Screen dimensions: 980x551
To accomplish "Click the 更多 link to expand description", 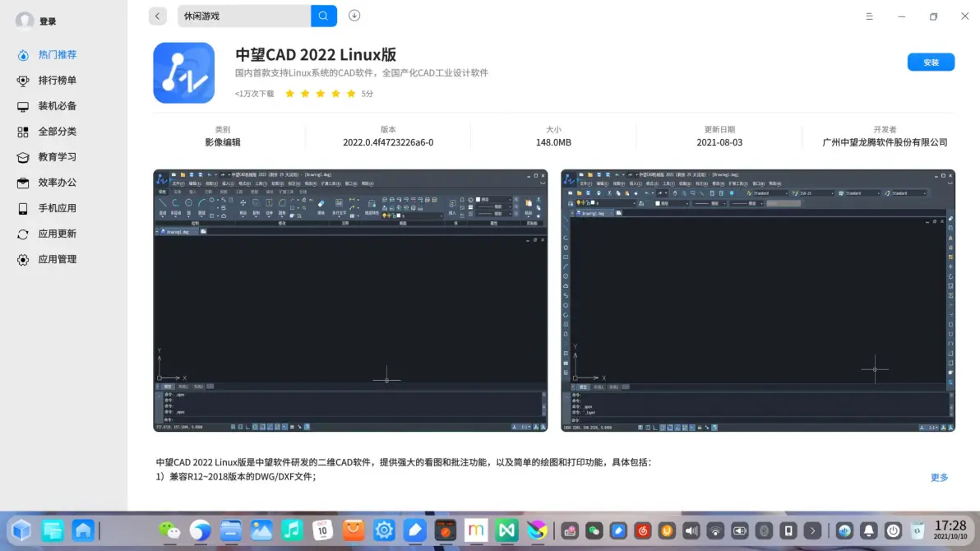I will coord(940,477).
